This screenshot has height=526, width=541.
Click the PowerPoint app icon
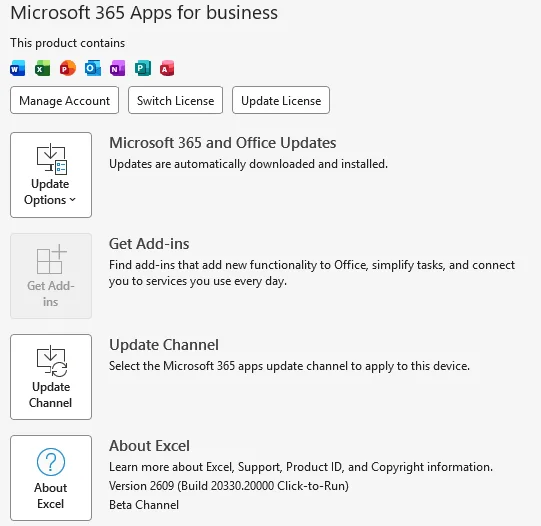(68, 68)
